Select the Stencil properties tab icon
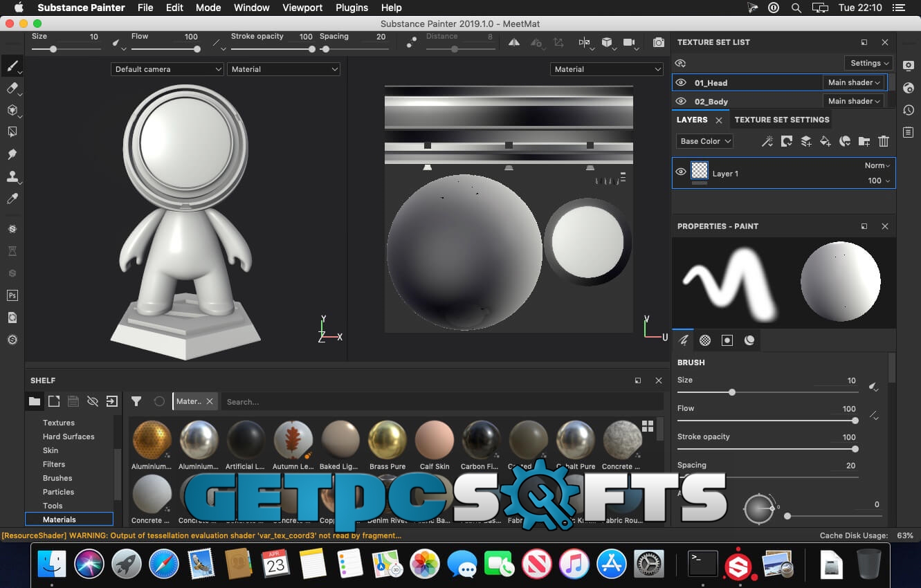Viewport: 921px width, 588px height. [727, 340]
